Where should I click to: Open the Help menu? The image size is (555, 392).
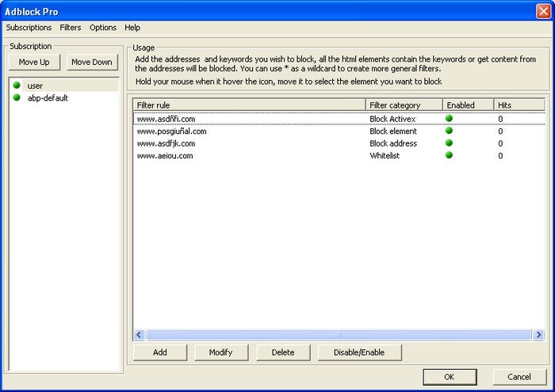pos(132,28)
